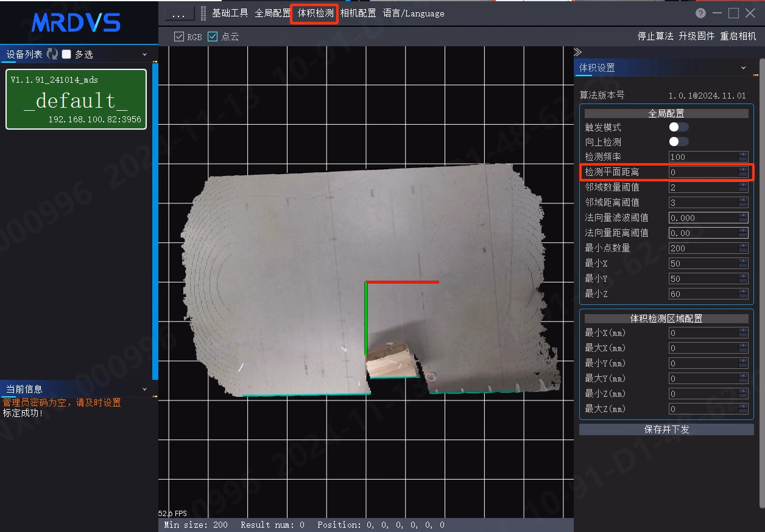
Task: Select the 体积检测 menu tab
Action: click(x=316, y=13)
